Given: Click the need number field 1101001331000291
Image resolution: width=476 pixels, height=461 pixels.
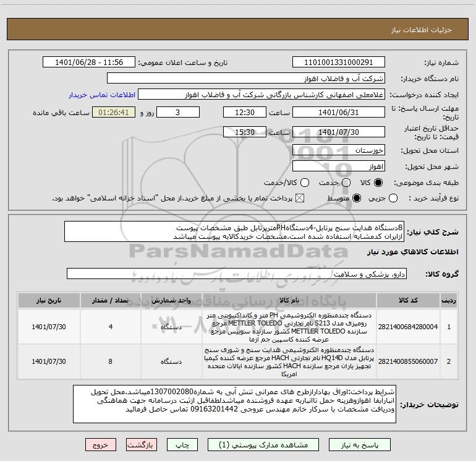Looking at the screenshot, I should coord(339,62).
